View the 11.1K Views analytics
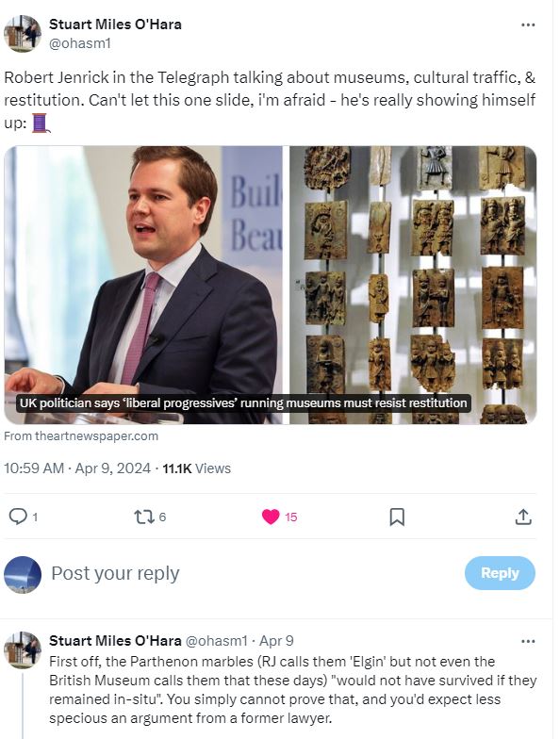This screenshot has width=560, height=739. pyautogui.click(x=196, y=468)
